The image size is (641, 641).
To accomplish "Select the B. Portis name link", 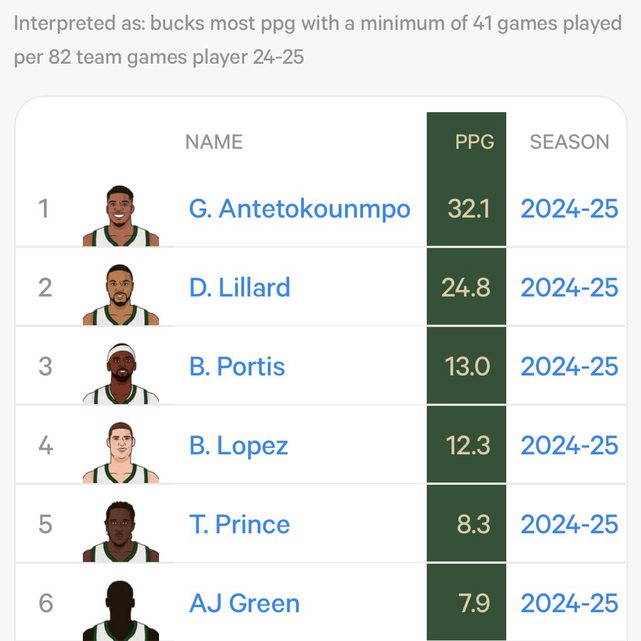I will 236,367.
